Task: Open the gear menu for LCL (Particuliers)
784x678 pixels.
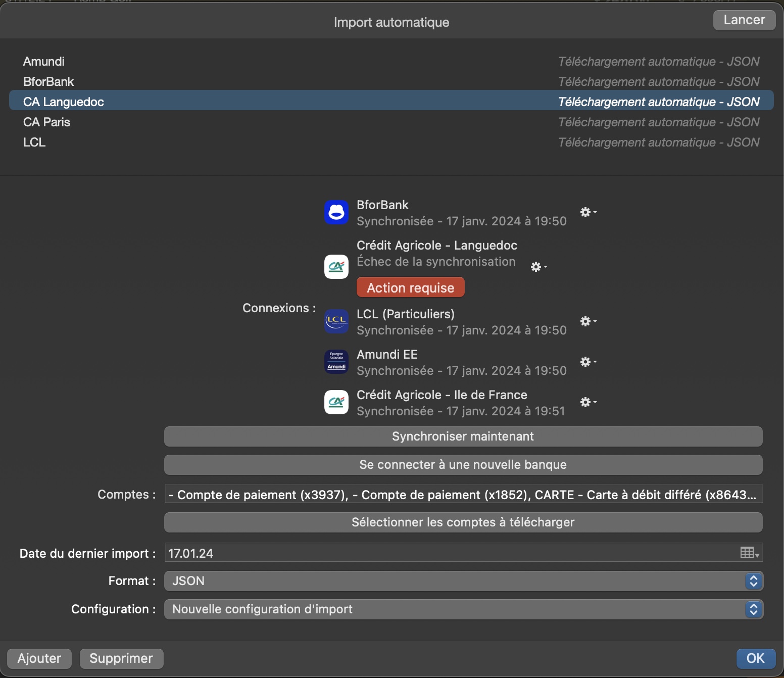Action: click(x=589, y=321)
